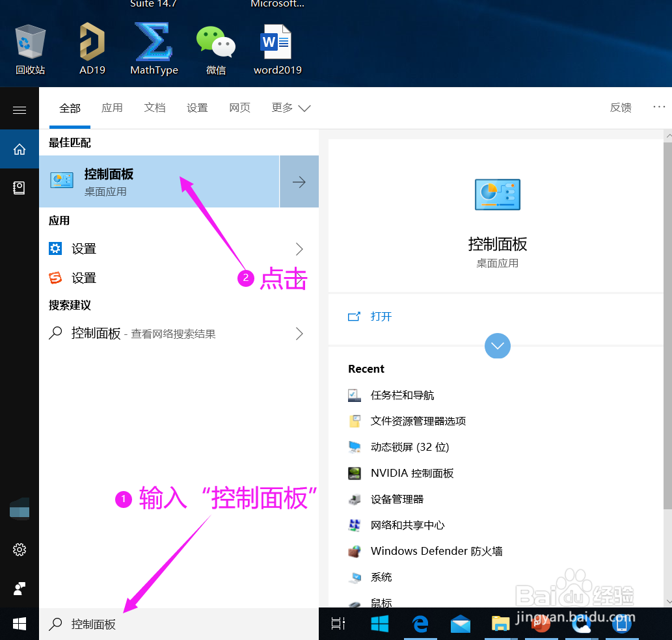Viewport: 672px width, 640px height.
Task: Open 文件资源管理器选项 from Recent
Action: click(418, 421)
